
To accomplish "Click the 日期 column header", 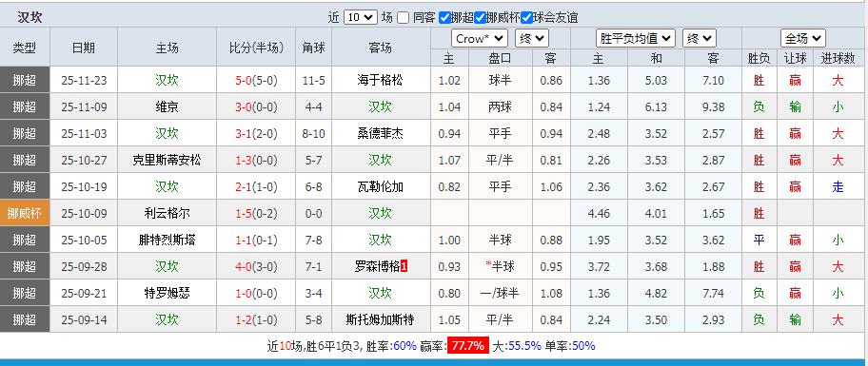I will tap(84, 48).
